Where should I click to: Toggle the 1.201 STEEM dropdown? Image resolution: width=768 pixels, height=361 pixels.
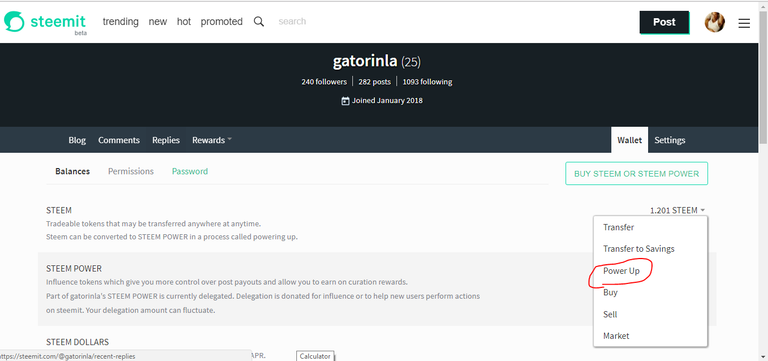(x=677, y=211)
